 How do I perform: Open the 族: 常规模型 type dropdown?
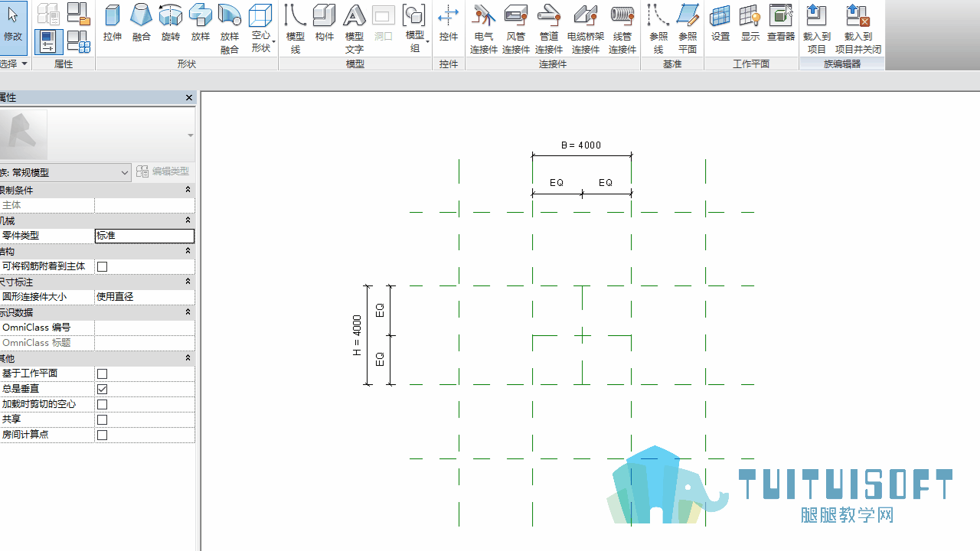coord(65,173)
